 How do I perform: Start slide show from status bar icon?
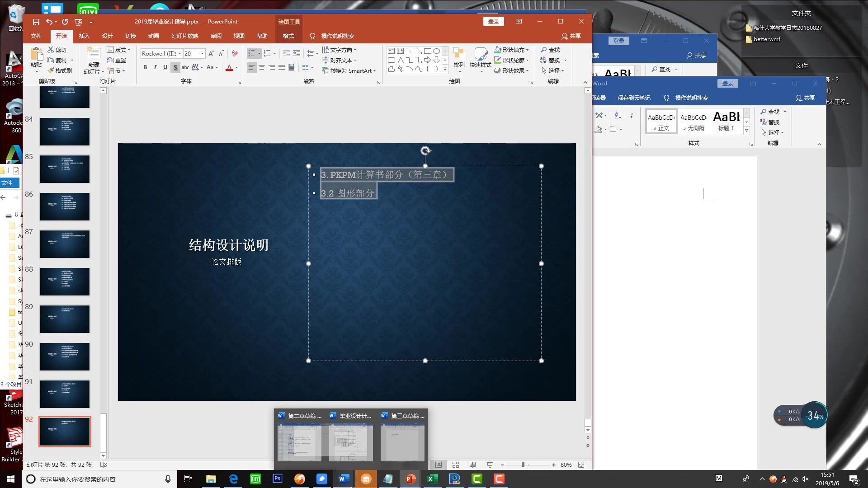tap(490, 465)
